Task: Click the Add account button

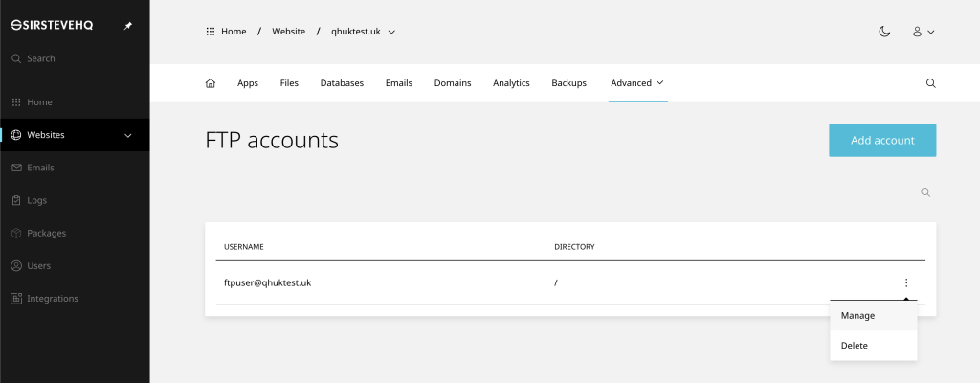Action: coord(882,140)
